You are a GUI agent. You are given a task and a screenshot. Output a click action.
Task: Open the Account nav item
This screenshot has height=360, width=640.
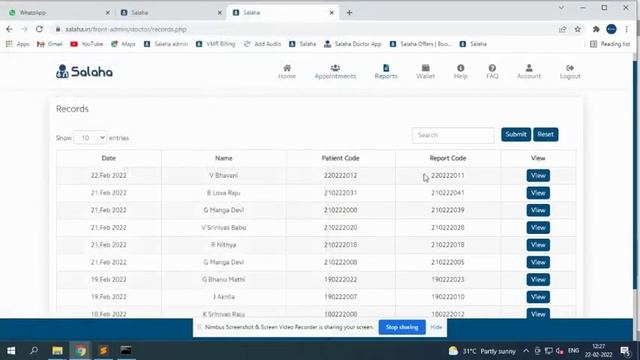[x=529, y=72]
